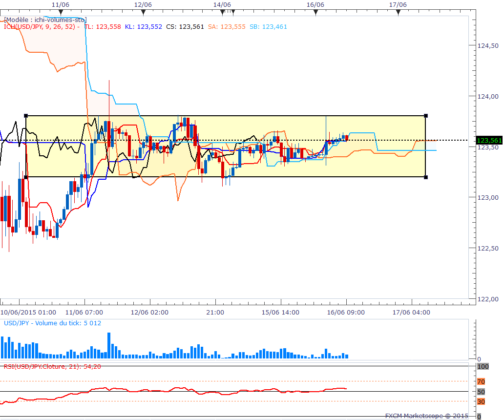This screenshot has height=420, width=504.
Task: Click the RSI(USD/JPY.Cloture, 21) indicator label
Action: click(52, 367)
